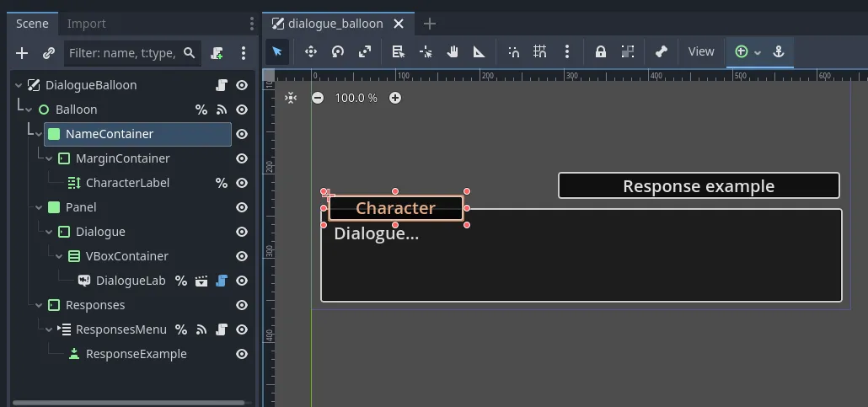Reset zoom at 100.0 %
The height and width of the screenshot is (407, 868).
356,98
